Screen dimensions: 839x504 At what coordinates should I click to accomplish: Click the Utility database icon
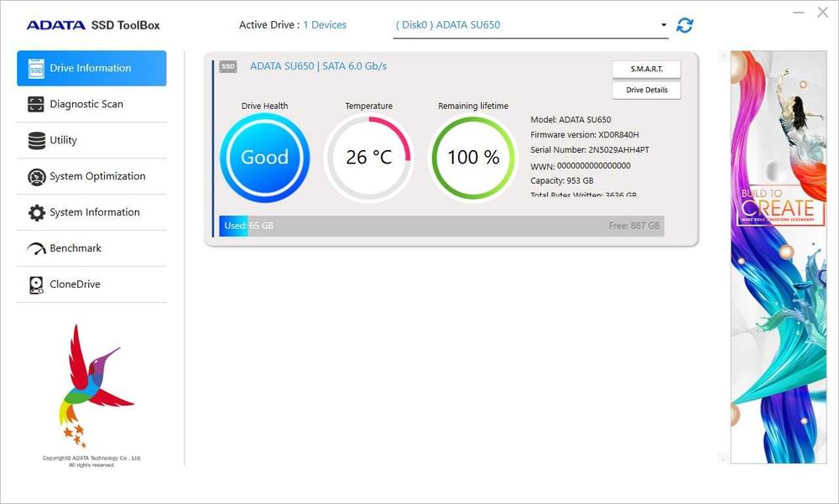tap(36, 141)
